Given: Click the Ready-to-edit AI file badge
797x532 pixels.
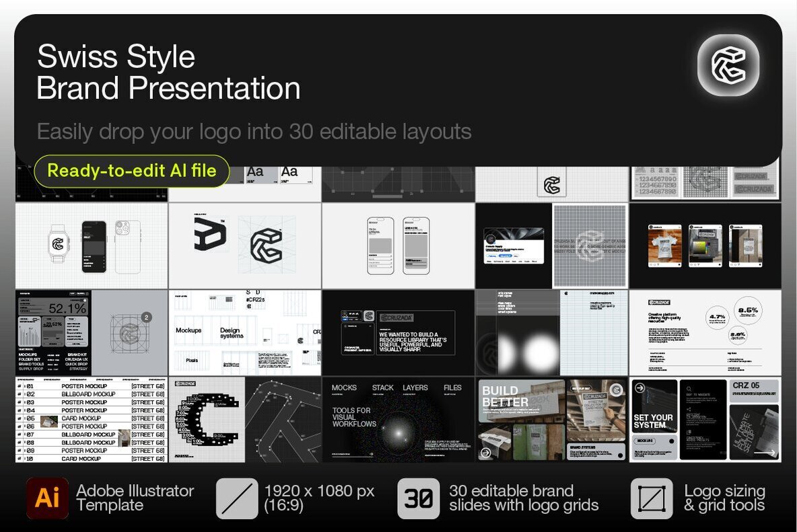Looking at the screenshot, I should [x=131, y=171].
